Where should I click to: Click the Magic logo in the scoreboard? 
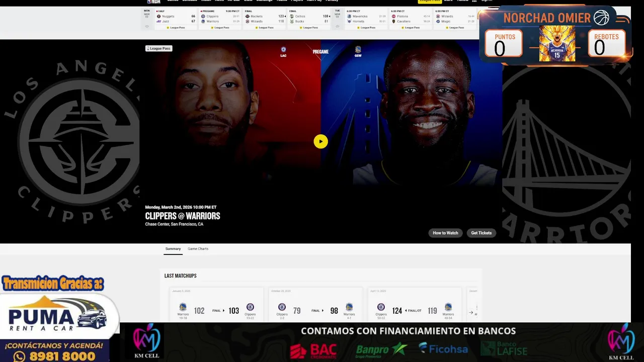coord(438,21)
